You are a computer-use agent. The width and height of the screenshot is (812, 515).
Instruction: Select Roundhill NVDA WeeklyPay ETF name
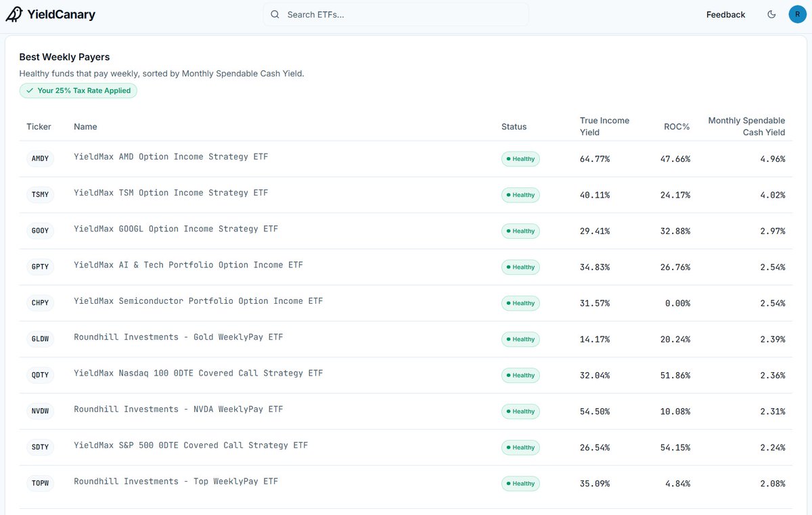(x=179, y=409)
